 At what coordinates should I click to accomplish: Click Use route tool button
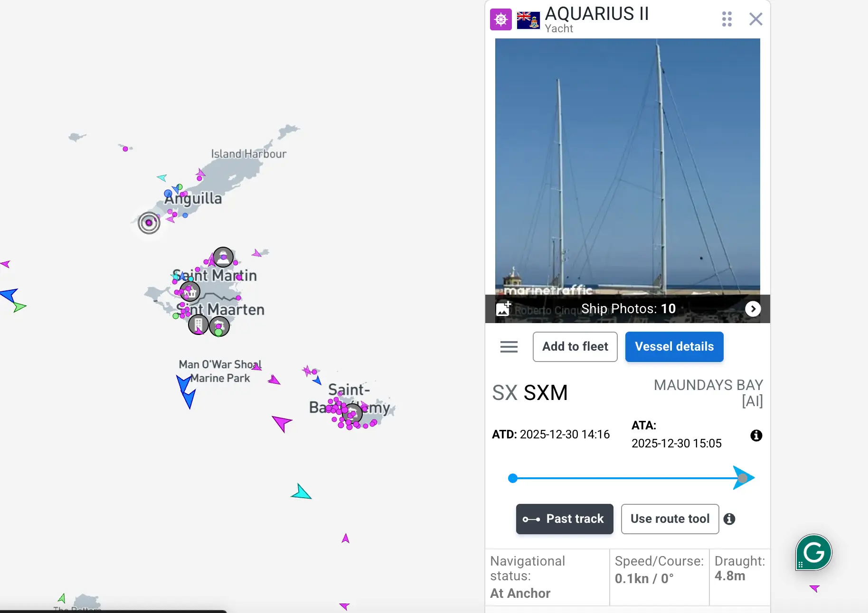[670, 519]
